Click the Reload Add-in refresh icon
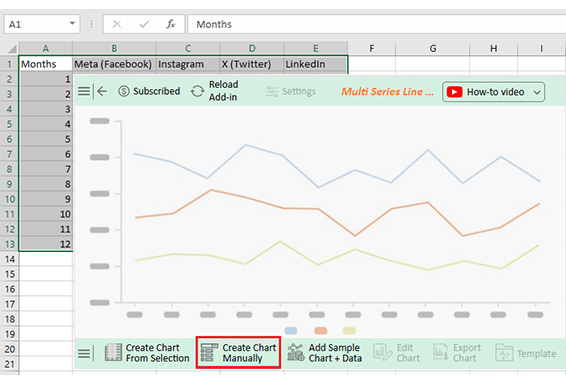 coord(197,91)
